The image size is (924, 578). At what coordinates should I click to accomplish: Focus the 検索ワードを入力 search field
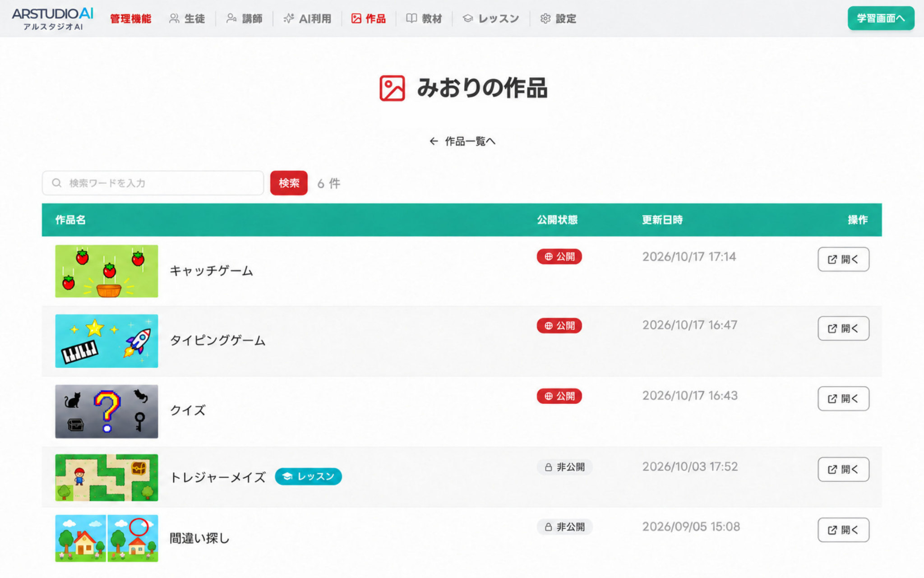coord(153,183)
